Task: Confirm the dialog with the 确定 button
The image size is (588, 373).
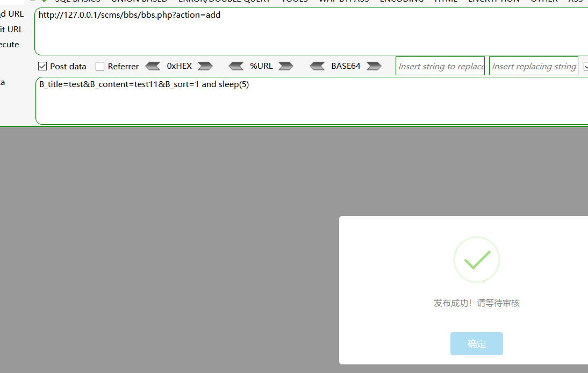Action: point(476,344)
